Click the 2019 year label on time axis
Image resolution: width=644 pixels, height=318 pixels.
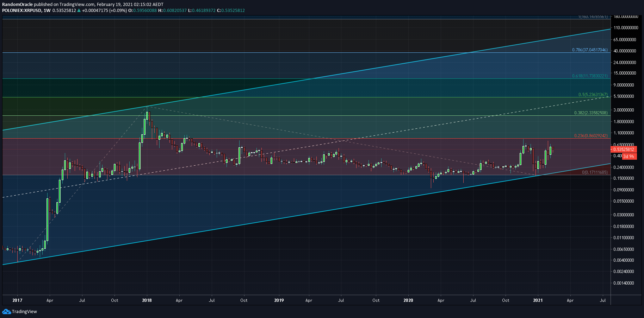pyautogui.click(x=279, y=300)
